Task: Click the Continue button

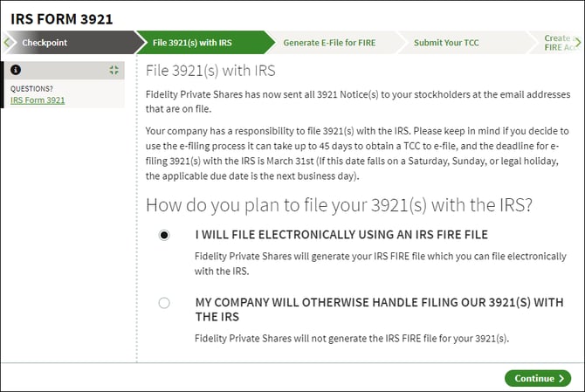Action: 538,378
